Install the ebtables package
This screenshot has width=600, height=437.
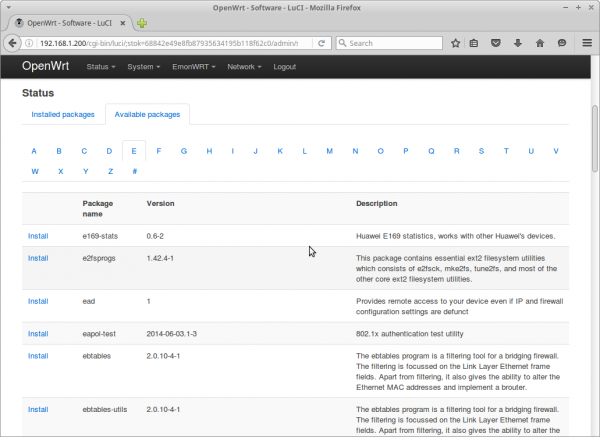[x=38, y=356]
